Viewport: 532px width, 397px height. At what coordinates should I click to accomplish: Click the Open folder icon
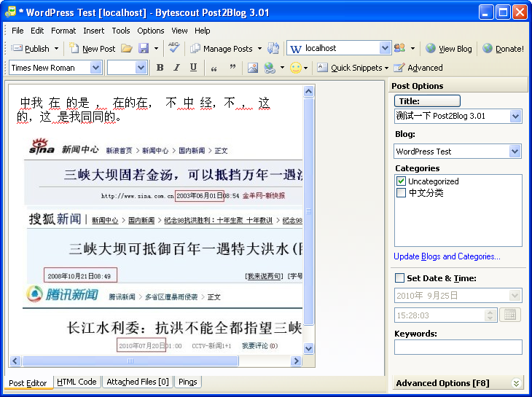[127, 49]
